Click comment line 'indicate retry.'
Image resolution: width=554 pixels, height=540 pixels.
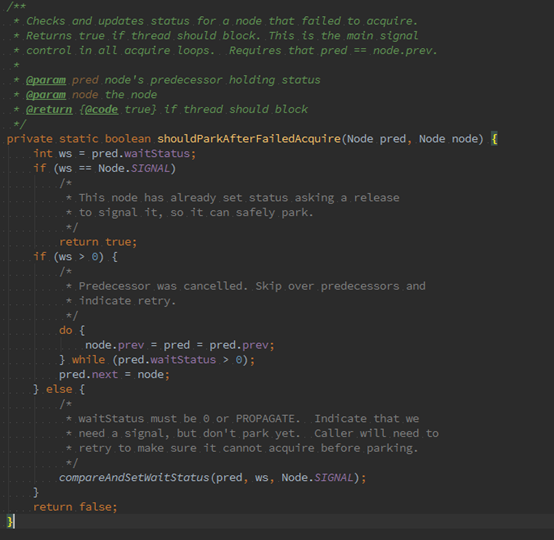pos(127,301)
